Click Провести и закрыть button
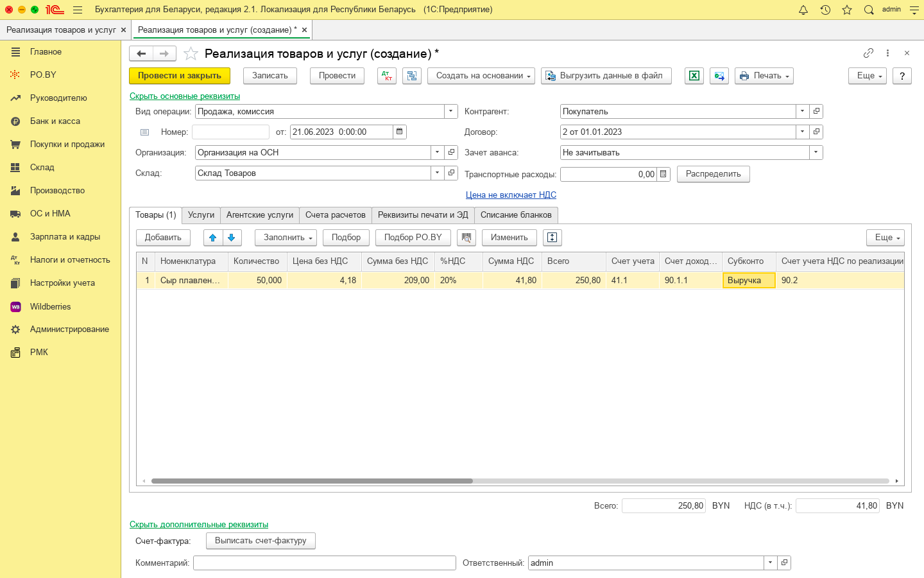 (180, 76)
